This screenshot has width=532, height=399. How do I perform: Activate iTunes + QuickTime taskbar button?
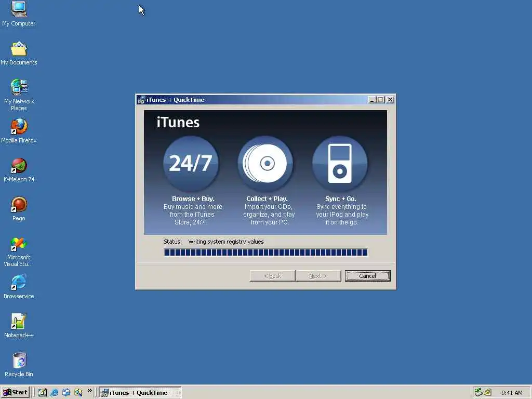(140, 393)
